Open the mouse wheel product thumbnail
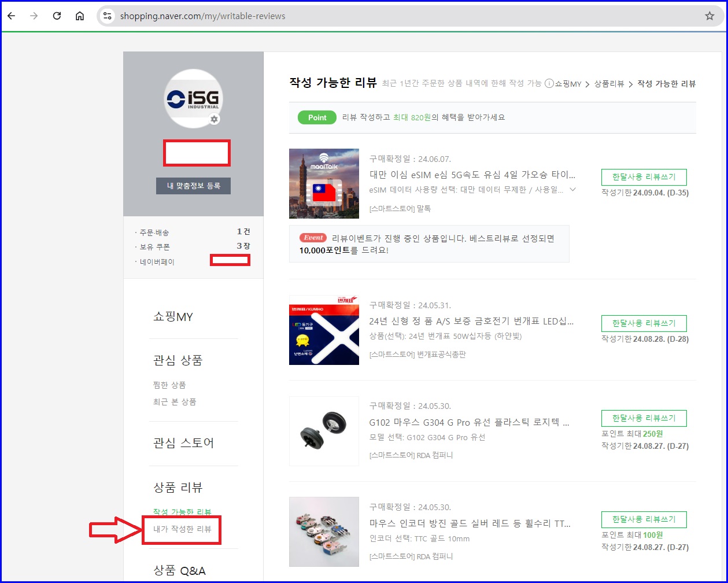 coord(324,431)
